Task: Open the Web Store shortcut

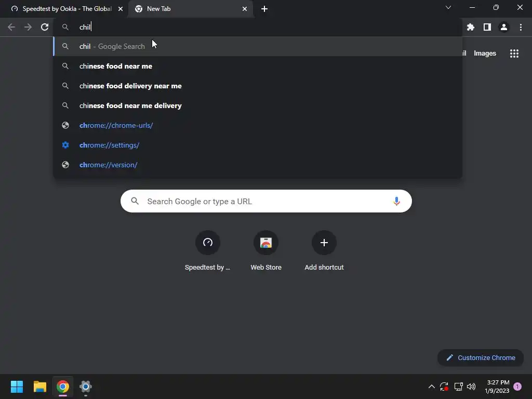Action: point(266,251)
